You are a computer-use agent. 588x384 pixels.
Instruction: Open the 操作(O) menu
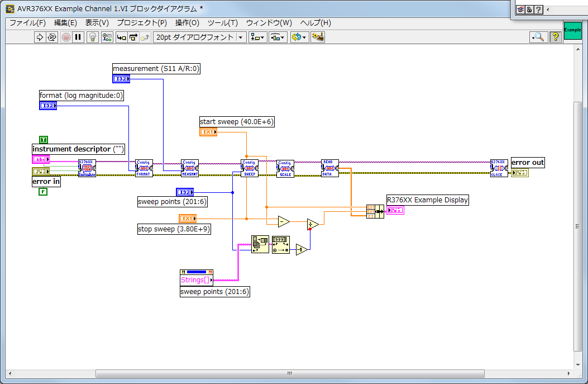[x=187, y=23]
